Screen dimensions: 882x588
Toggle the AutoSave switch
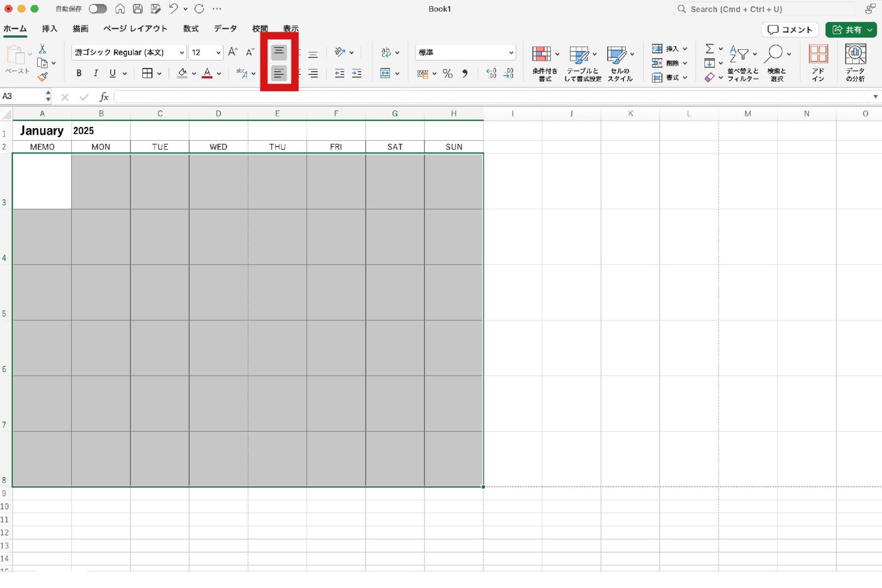pos(97,9)
